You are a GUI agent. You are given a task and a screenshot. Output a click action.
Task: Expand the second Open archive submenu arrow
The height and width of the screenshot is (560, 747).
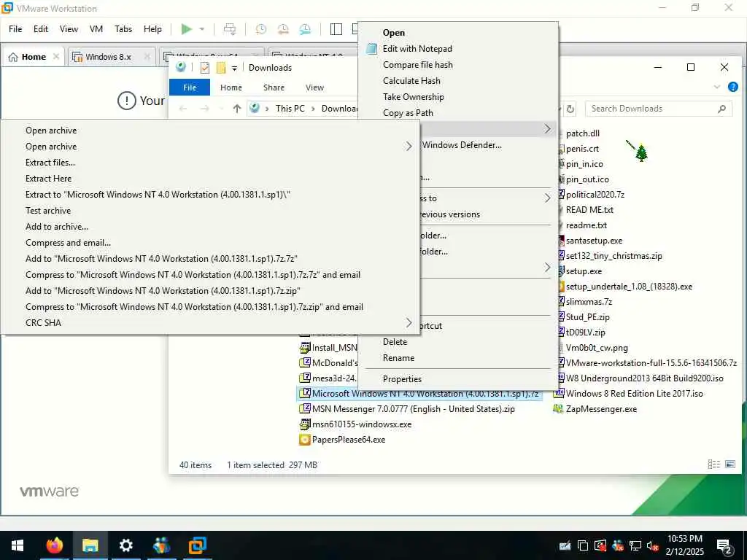coord(409,146)
